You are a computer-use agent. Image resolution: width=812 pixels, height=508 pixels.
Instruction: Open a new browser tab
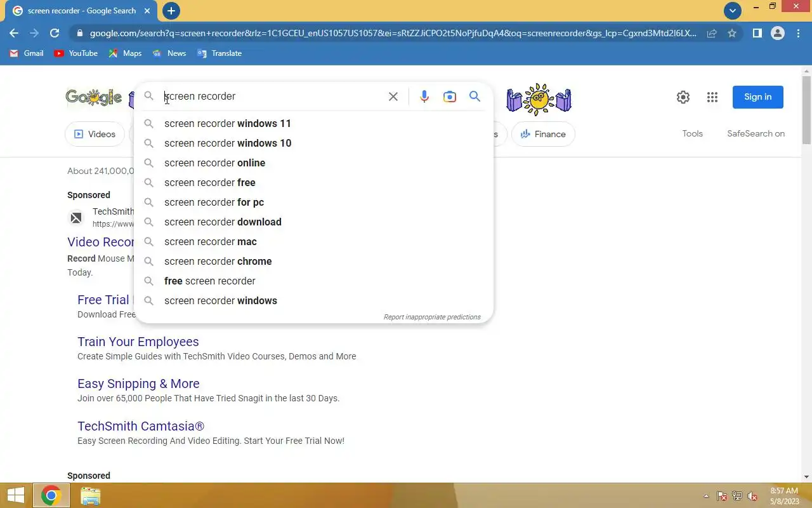(x=171, y=11)
